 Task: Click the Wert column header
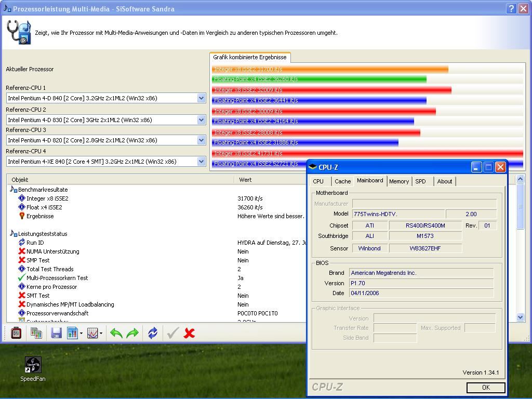270,179
